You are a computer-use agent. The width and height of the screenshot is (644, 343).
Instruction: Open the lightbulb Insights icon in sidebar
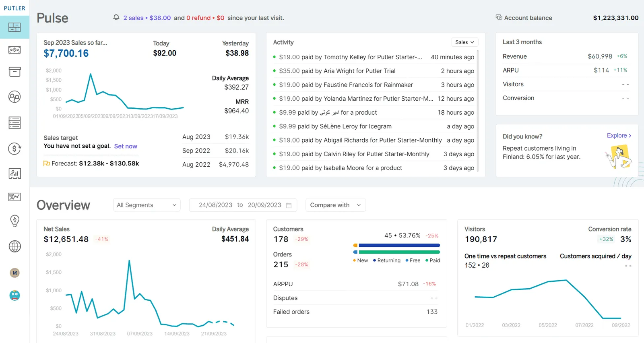pos(14,221)
